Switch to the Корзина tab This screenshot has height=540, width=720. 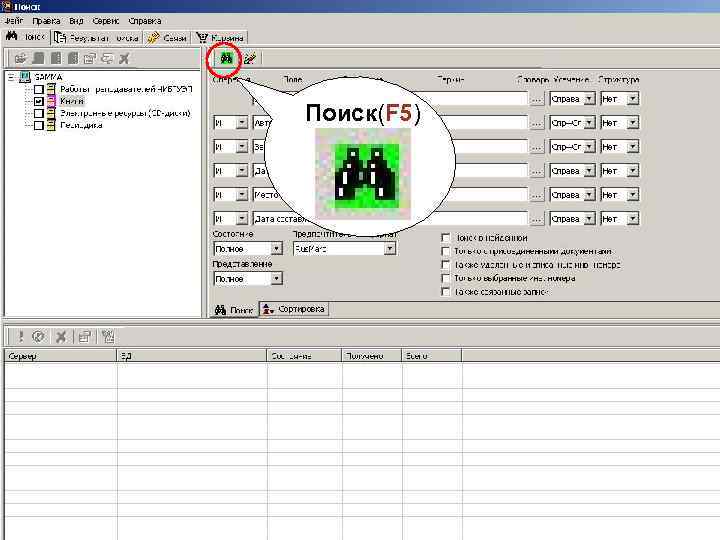pos(220,38)
